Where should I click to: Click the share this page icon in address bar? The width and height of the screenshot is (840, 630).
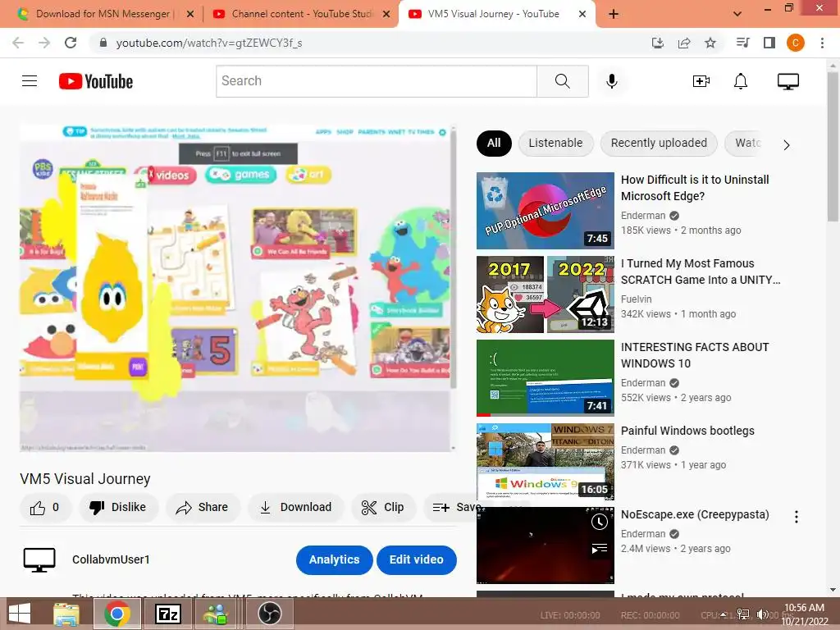click(x=684, y=43)
